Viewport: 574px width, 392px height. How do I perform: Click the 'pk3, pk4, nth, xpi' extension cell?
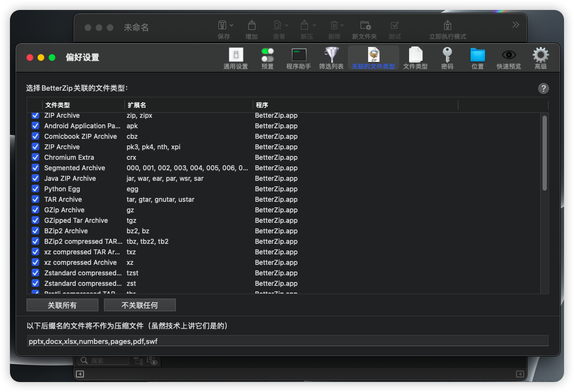[x=153, y=147]
